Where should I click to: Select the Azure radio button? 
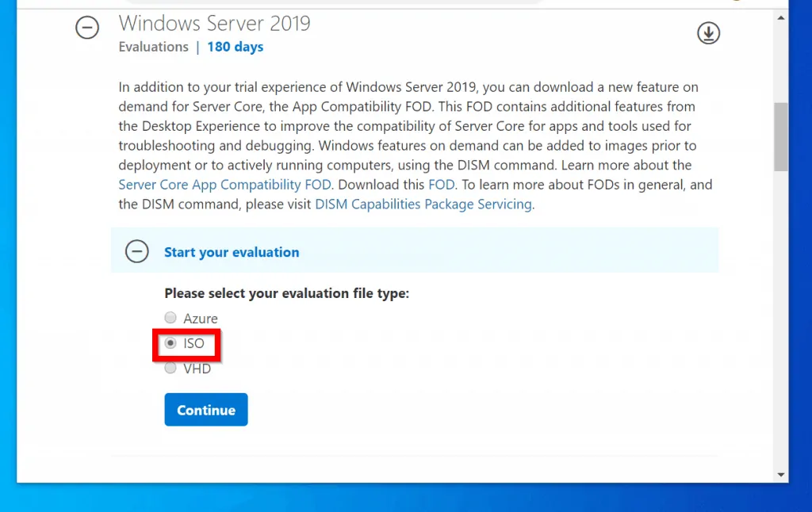tap(170, 317)
